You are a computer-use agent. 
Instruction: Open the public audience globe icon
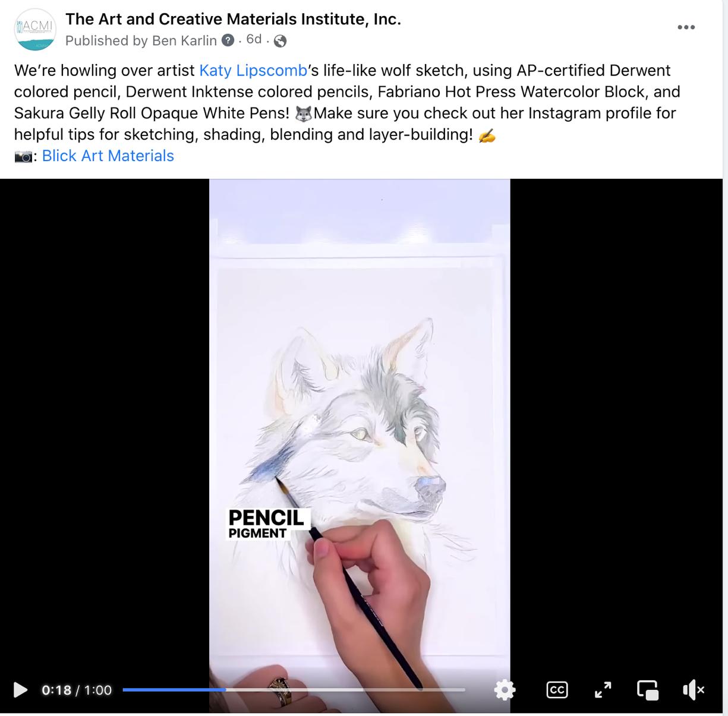click(280, 41)
